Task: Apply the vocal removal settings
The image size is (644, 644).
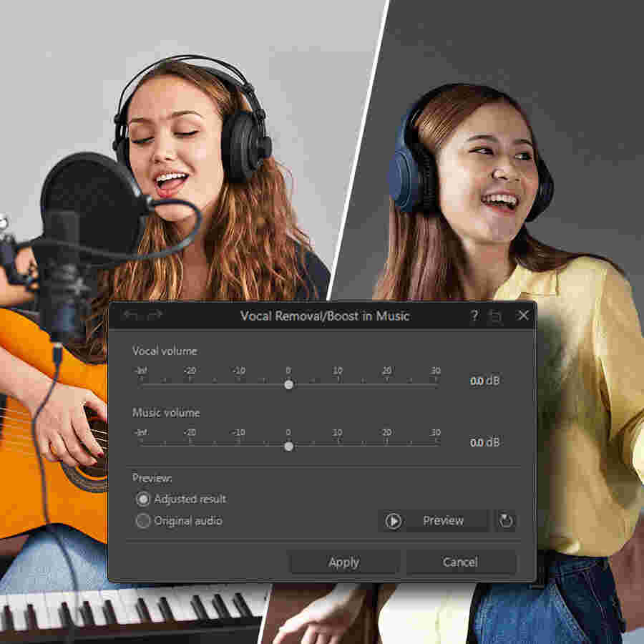Action: click(x=343, y=562)
